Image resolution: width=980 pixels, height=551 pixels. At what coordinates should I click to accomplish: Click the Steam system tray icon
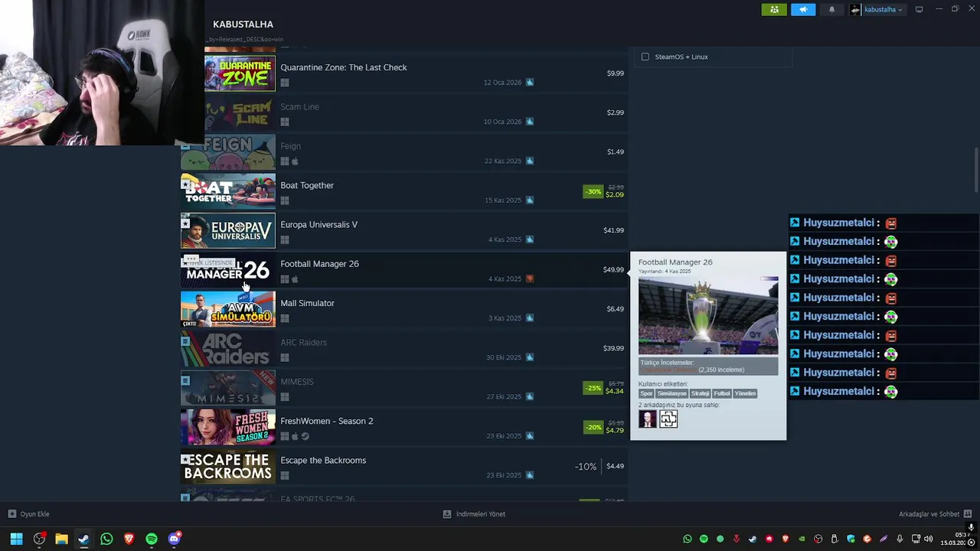click(753, 539)
